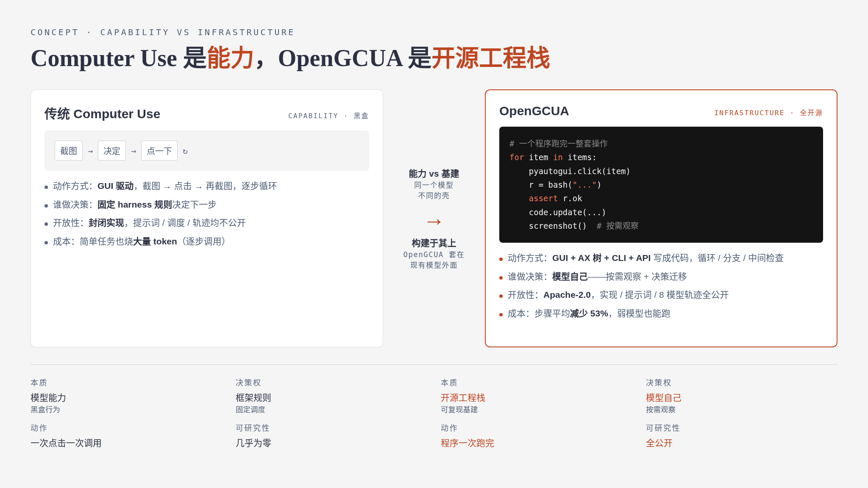The image size is (868, 488).
Task: Click the 黑盒行为 footer subtext
Action: (x=45, y=410)
